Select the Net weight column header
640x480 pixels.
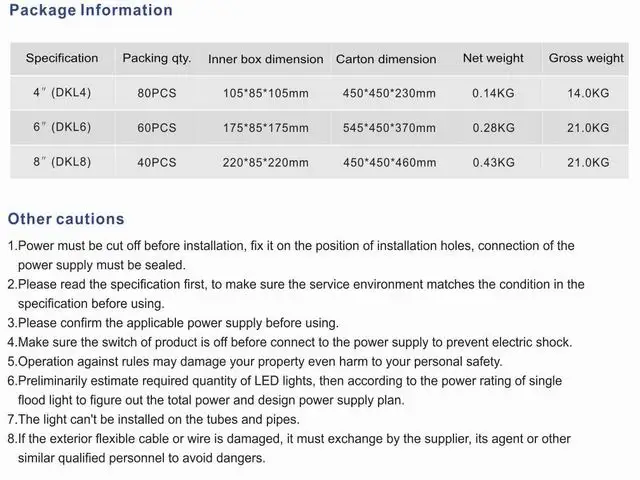click(493, 58)
